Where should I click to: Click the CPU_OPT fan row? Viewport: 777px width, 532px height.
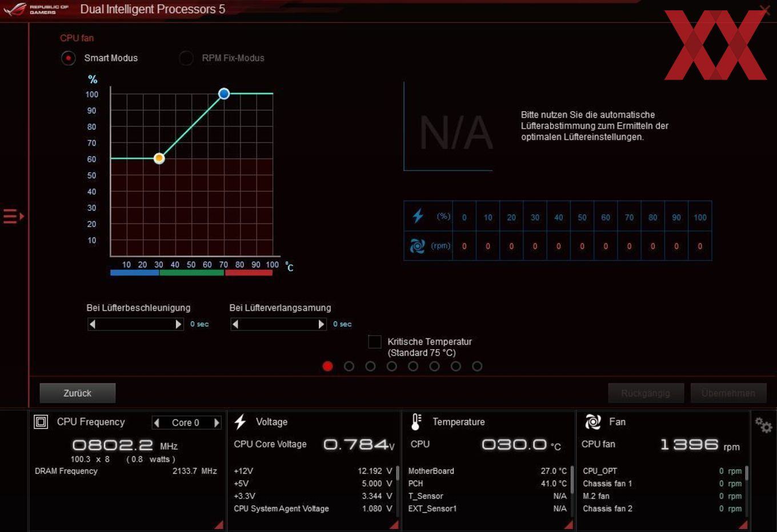[x=662, y=471]
